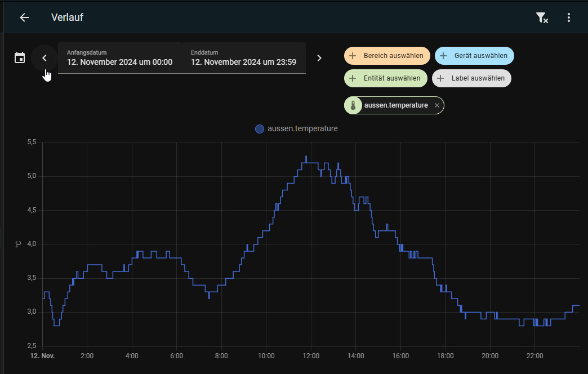Open the calendar date picker icon
The width and height of the screenshot is (588, 374).
click(20, 58)
